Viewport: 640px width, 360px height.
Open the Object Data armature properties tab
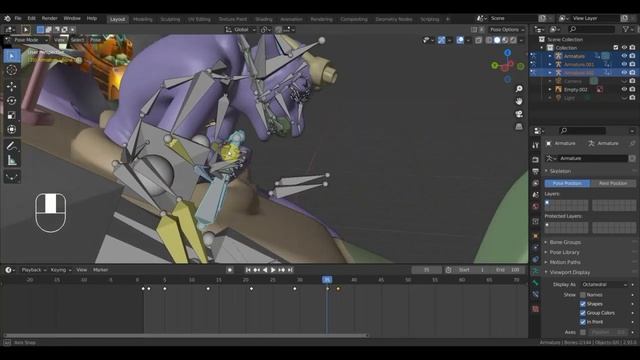(x=536, y=271)
